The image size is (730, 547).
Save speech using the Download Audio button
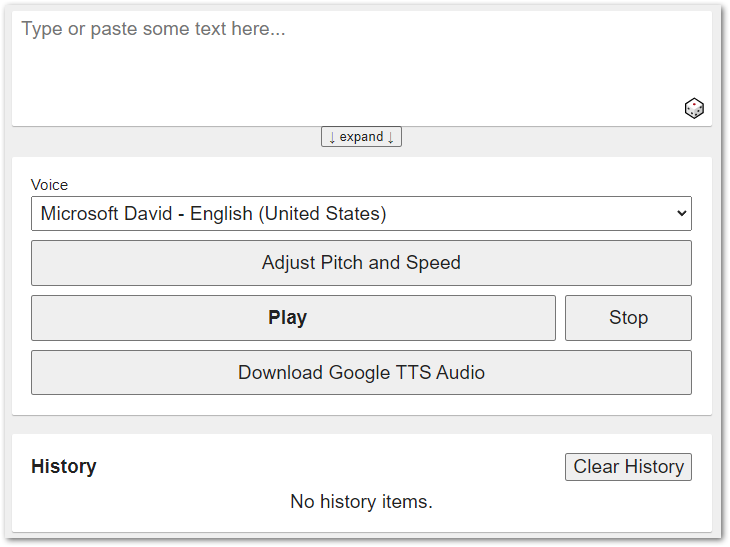point(361,373)
